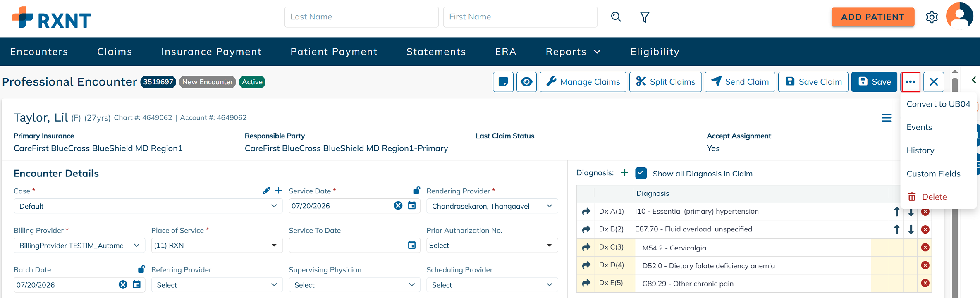Toggle the Service Date lock icon
This screenshot has height=298, width=980.
[416, 190]
